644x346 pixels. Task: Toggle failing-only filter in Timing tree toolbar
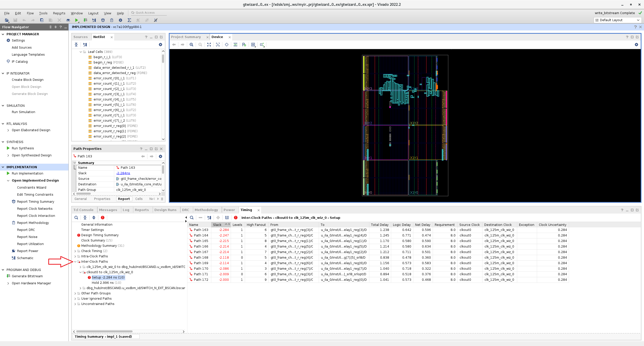[103, 218]
